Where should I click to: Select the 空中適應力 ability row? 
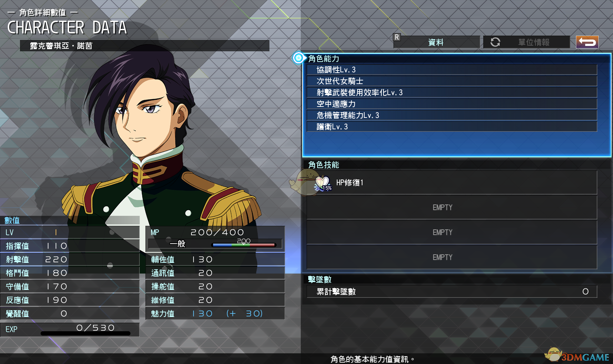coord(452,104)
